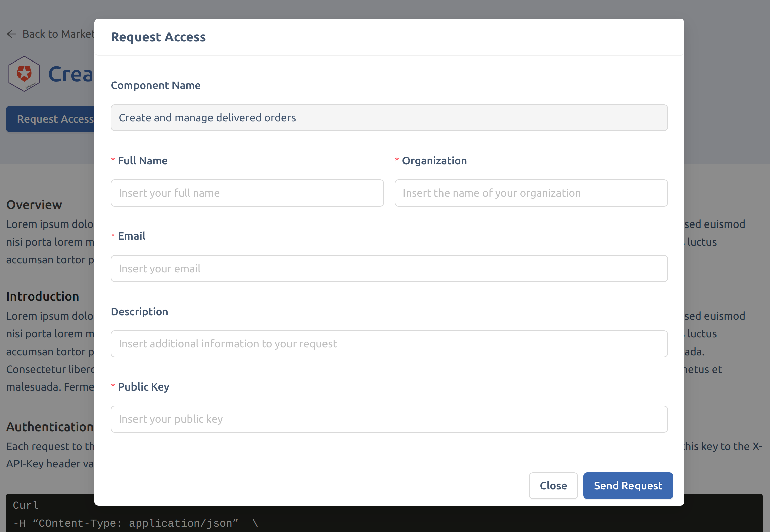Click the hexagonal Auth0 component logo

click(x=24, y=73)
